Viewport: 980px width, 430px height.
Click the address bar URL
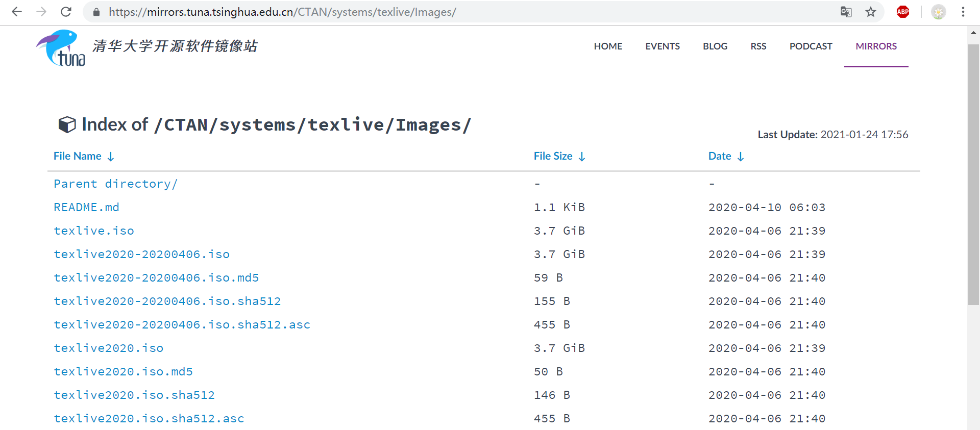pyautogui.click(x=282, y=12)
